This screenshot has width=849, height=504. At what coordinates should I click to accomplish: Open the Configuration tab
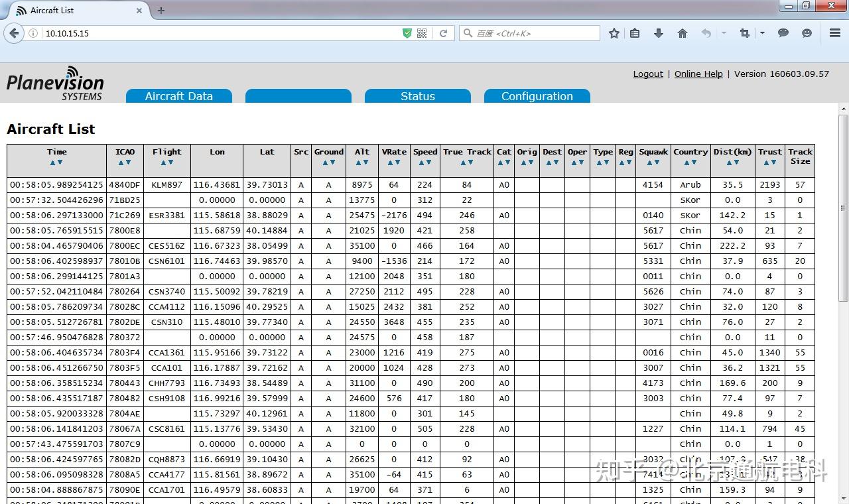537,96
